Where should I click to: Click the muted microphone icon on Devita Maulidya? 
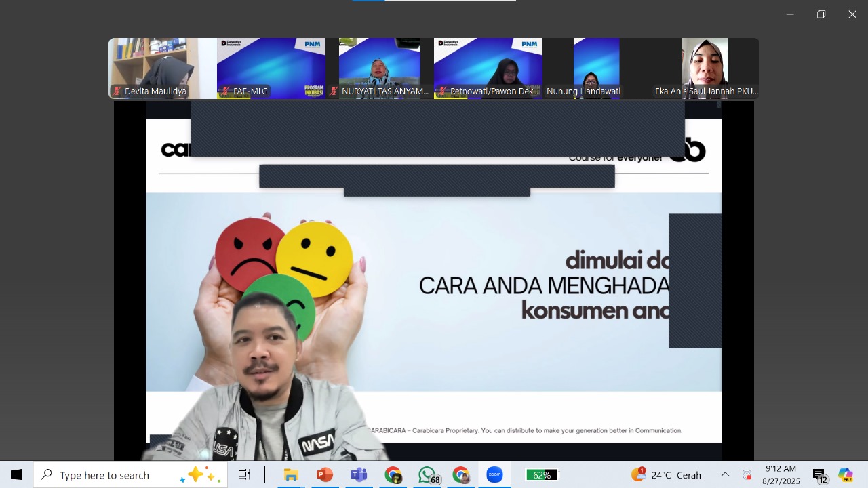[117, 91]
